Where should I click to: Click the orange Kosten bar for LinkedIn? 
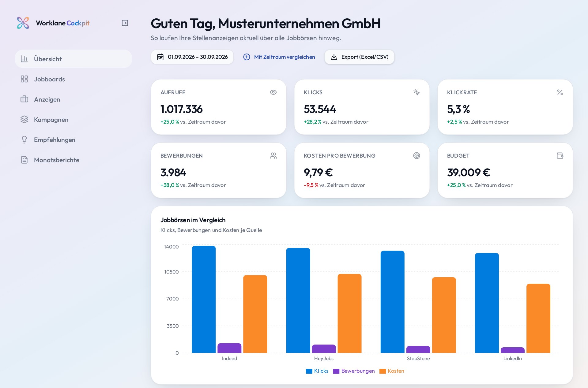538,318
